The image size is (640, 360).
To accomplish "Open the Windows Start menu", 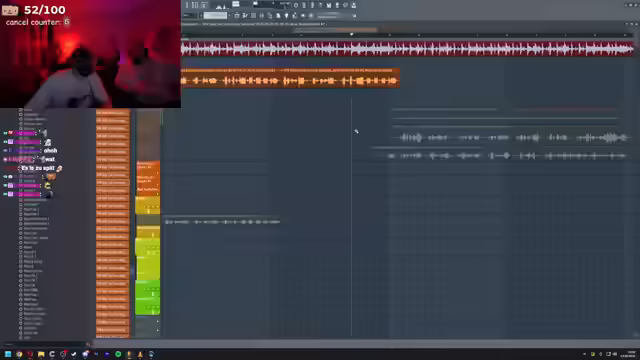I will [x=8, y=354].
